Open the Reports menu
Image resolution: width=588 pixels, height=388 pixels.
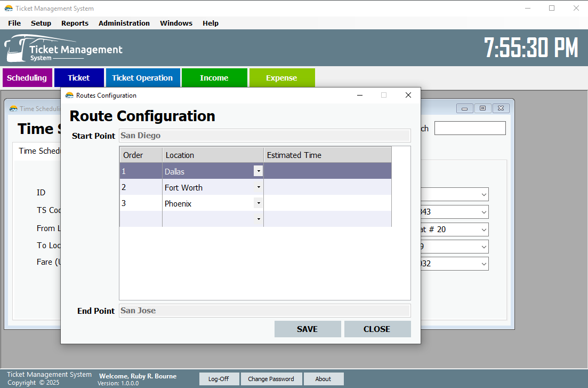click(x=75, y=23)
